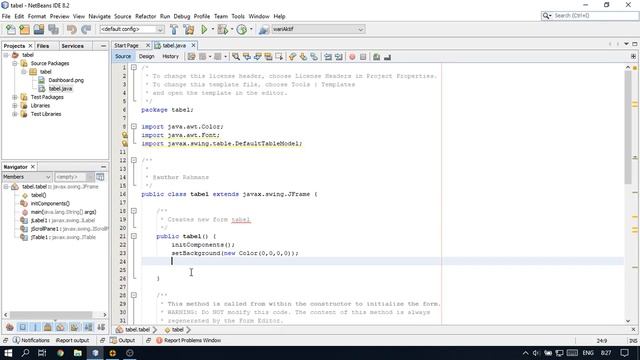Toggle Show Non-Public Members filter in Navigator

[48, 327]
